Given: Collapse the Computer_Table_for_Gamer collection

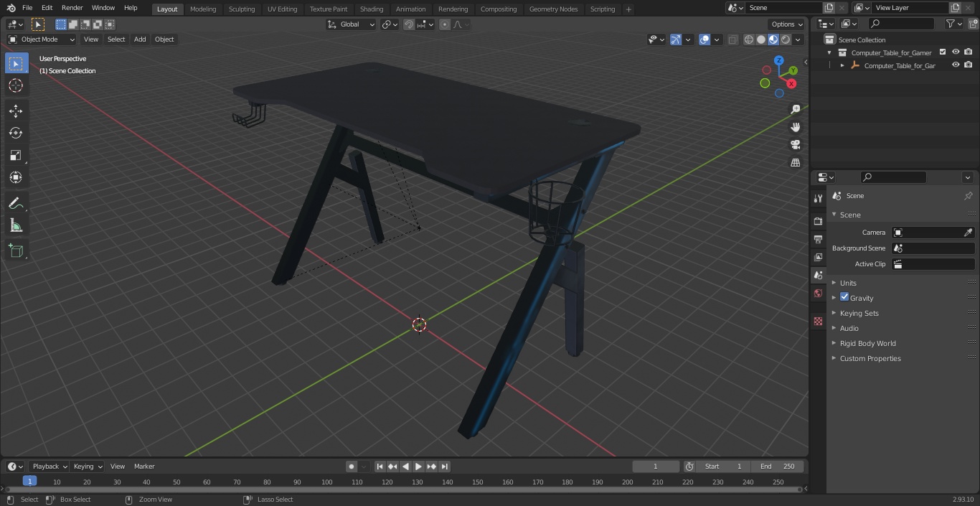Looking at the screenshot, I should (x=829, y=52).
